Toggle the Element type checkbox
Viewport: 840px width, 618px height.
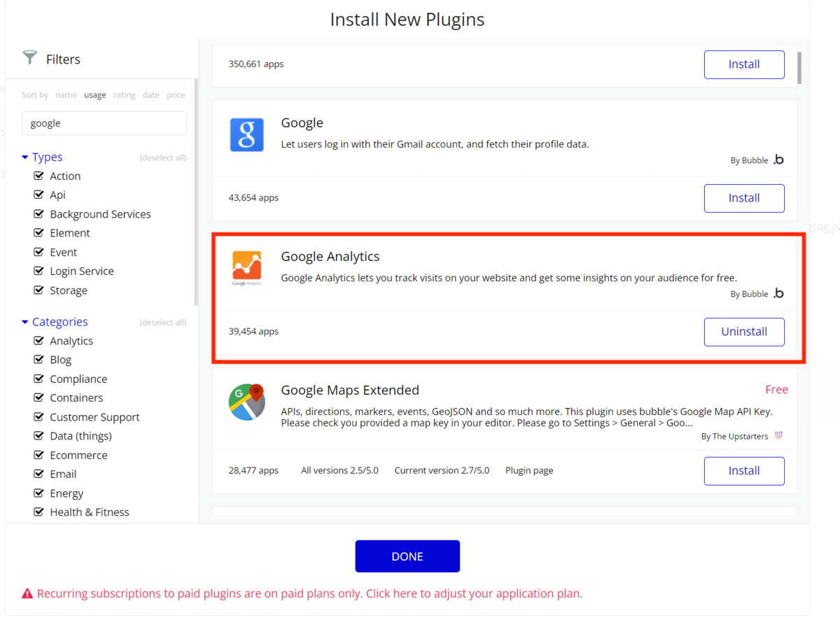[x=39, y=233]
